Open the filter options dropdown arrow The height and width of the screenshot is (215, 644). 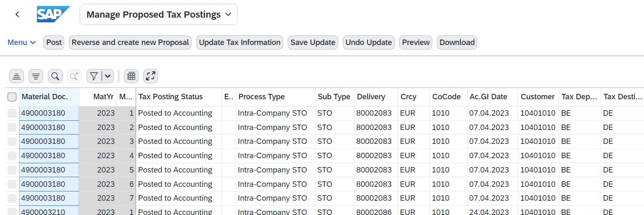108,76
